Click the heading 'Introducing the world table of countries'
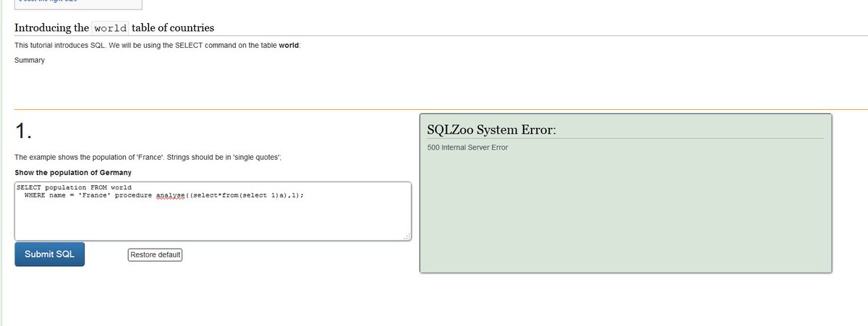 (114, 28)
